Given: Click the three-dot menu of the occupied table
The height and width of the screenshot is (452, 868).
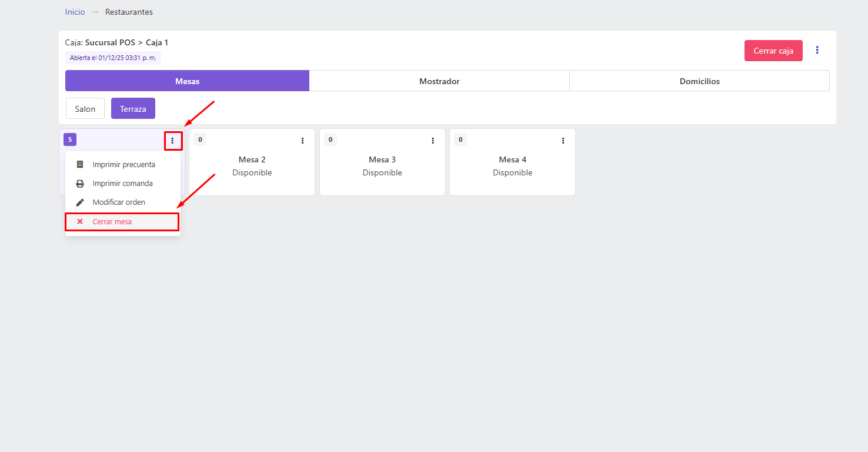Looking at the screenshot, I should tap(172, 141).
